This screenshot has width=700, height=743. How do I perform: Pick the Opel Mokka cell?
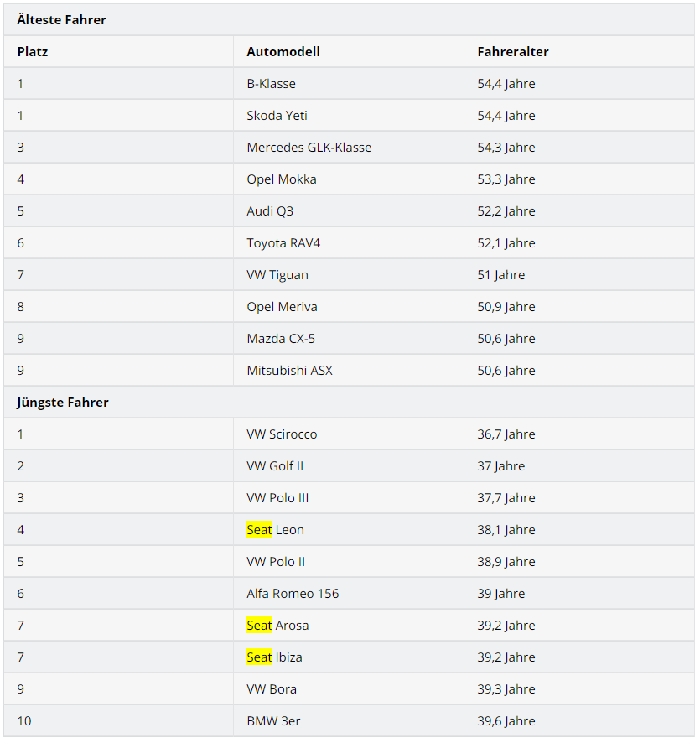pos(281,179)
